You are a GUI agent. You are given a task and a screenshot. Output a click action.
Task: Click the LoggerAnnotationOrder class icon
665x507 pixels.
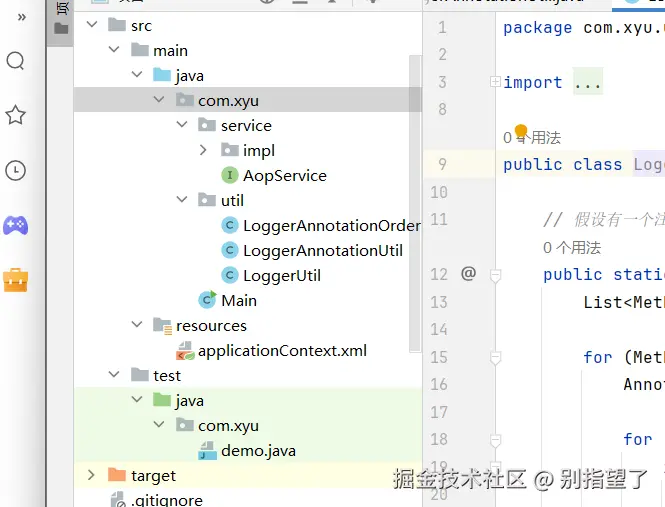point(229,225)
